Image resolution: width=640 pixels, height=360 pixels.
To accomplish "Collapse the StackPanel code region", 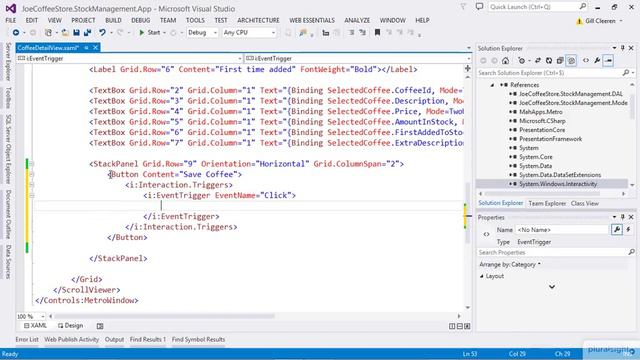I will coord(31,164).
